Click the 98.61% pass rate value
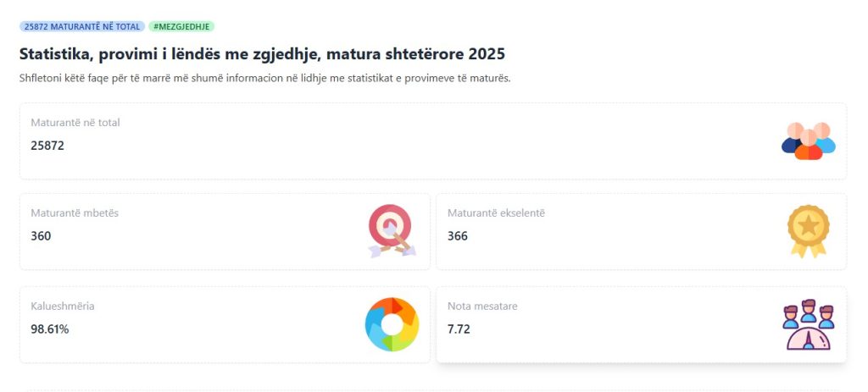The image size is (868, 392). (50, 329)
